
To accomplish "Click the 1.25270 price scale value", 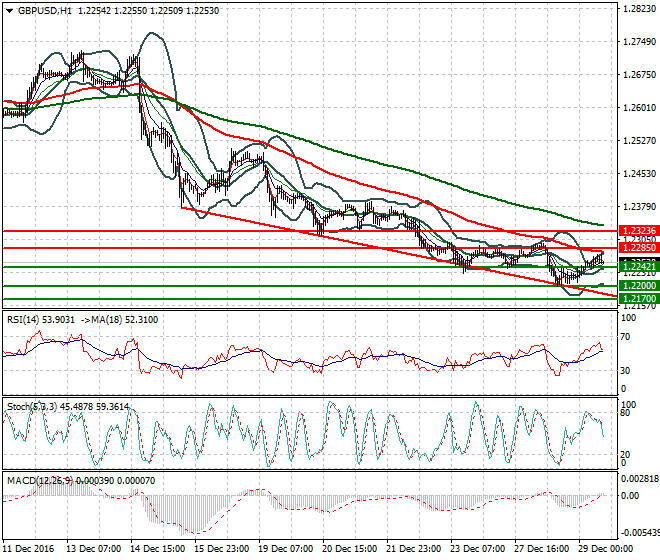I will 639,140.
